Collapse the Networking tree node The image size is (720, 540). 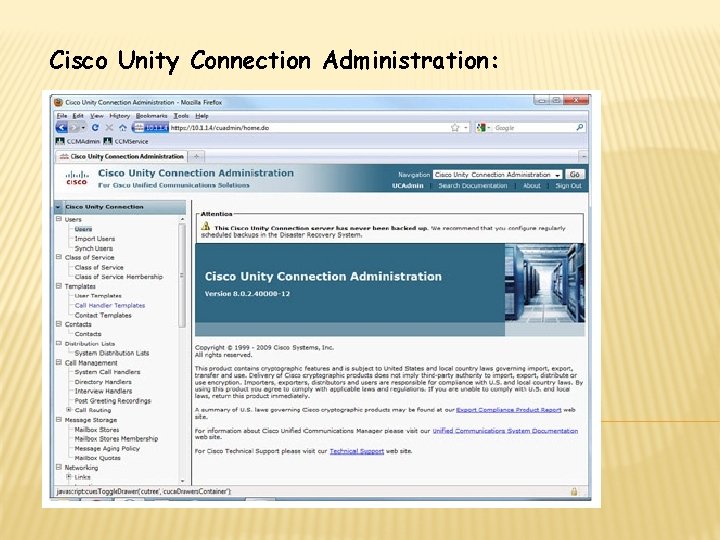coord(59,467)
